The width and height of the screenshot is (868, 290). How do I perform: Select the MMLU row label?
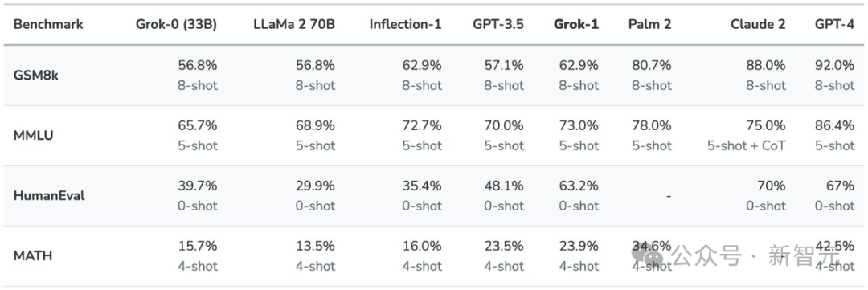[34, 136]
